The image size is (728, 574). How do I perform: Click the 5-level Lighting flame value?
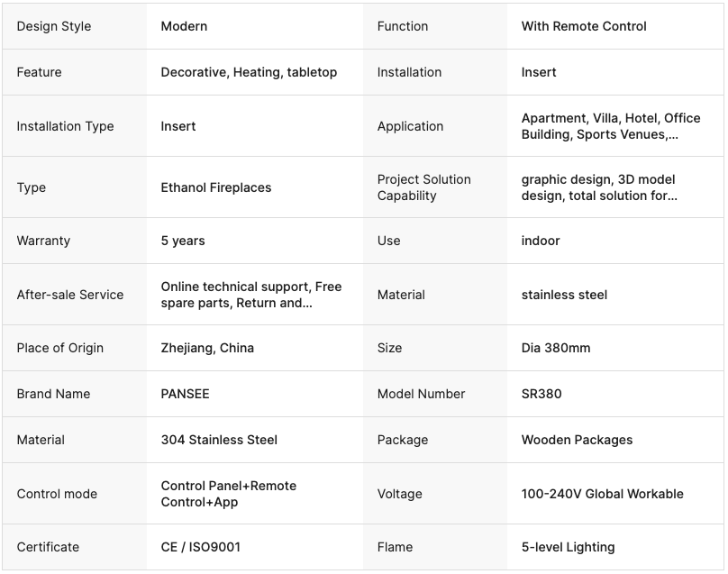[x=568, y=547]
